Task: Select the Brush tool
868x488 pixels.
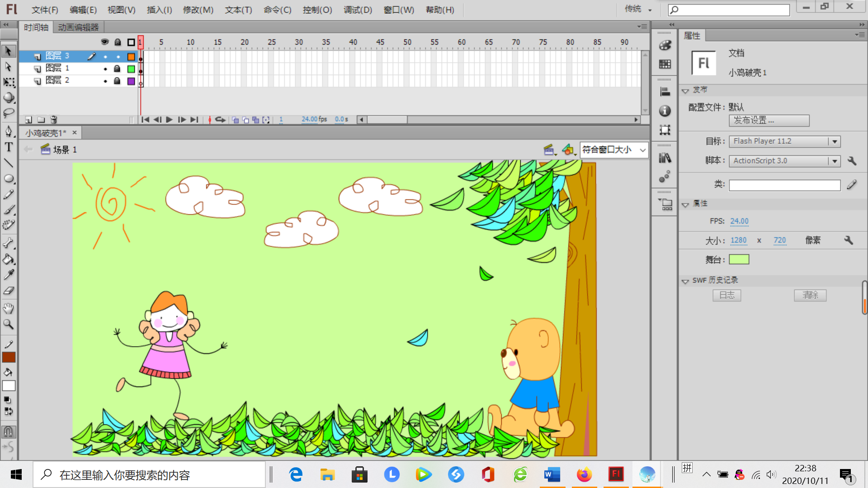Action: point(8,210)
